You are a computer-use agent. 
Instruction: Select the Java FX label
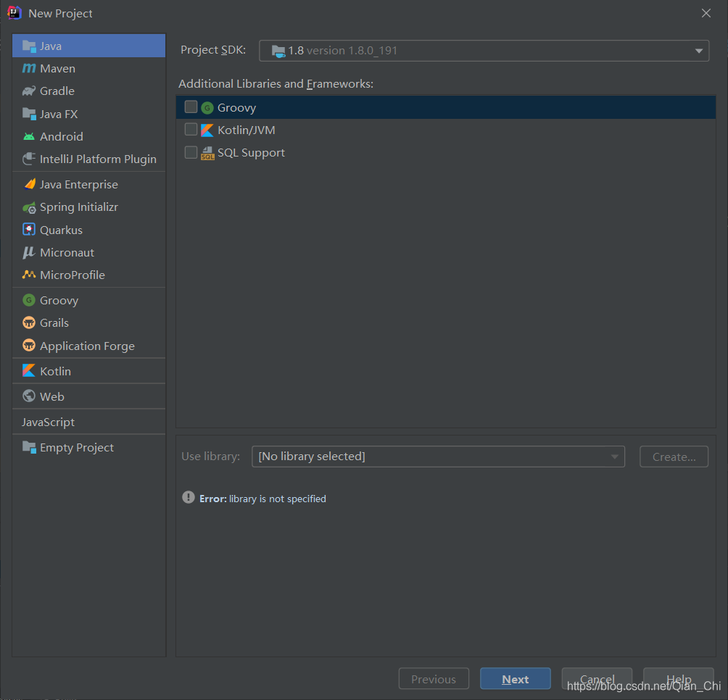[x=59, y=114]
